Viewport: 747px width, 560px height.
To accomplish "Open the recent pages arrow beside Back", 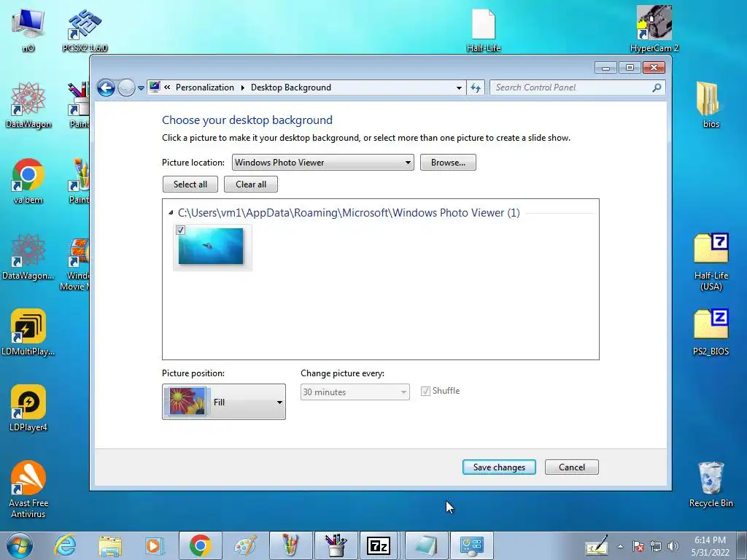I will point(141,87).
